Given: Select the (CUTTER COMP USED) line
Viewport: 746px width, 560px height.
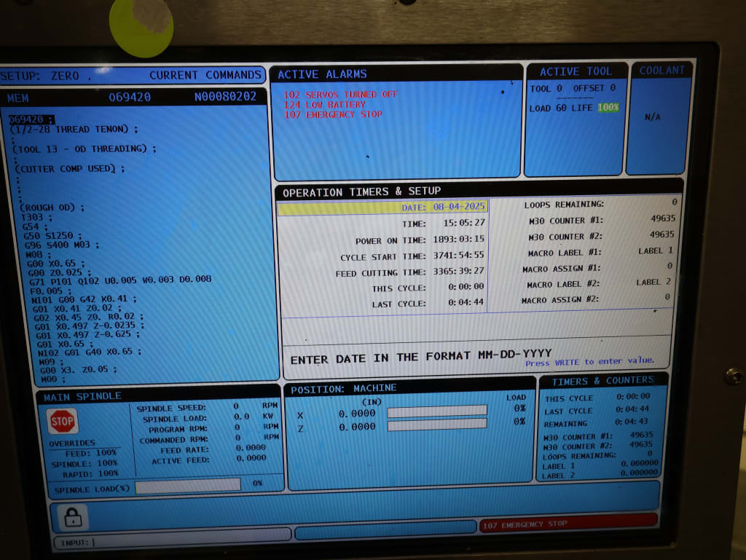Looking at the screenshot, I should [69, 169].
